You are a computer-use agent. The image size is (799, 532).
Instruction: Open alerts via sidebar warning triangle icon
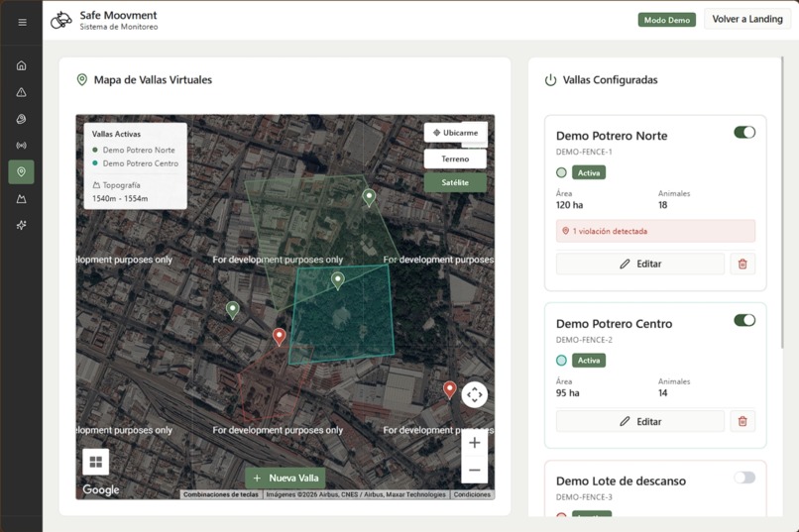(22, 92)
